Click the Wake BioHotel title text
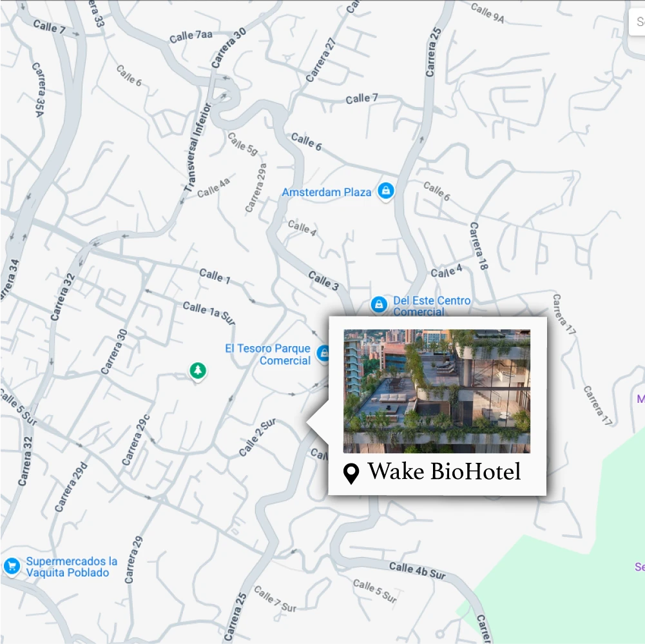Viewport: 645px width, 644px height. [x=444, y=471]
